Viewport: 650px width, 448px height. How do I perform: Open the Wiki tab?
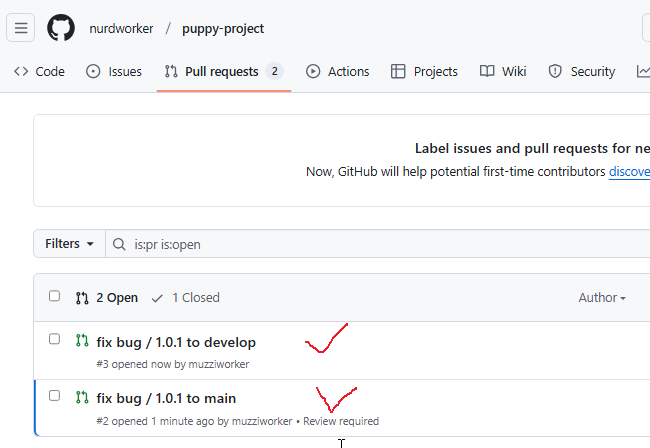point(503,72)
